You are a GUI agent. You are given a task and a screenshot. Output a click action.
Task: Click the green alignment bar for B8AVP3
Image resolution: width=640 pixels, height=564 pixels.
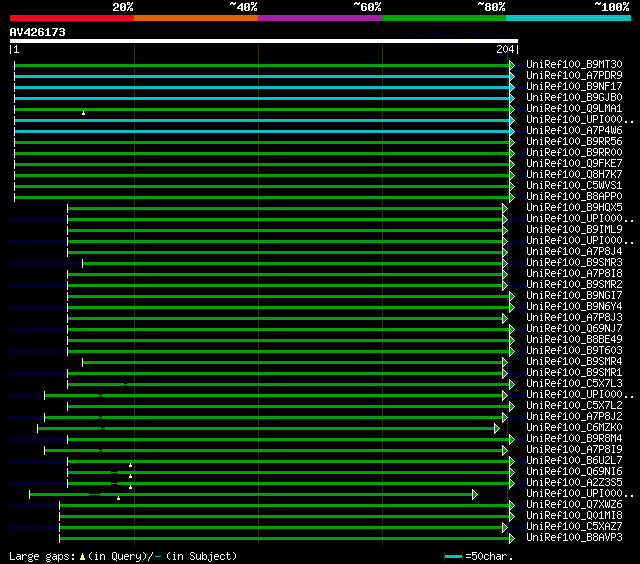coord(284,539)
